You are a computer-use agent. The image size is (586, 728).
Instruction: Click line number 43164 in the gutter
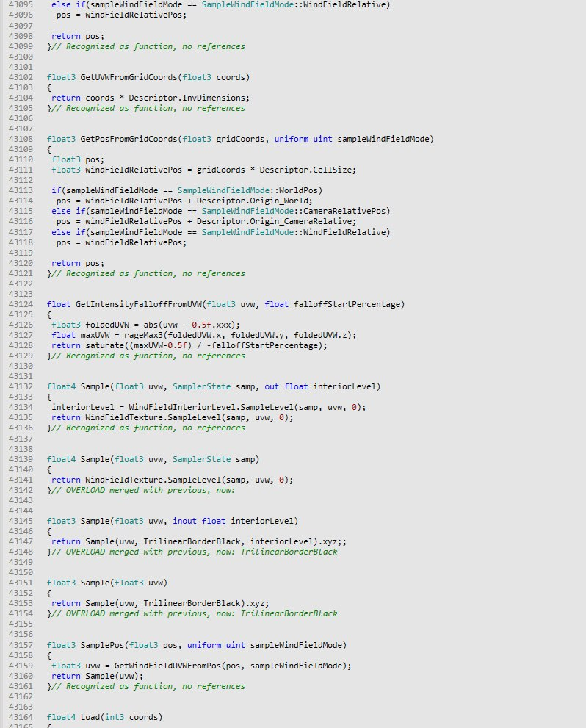pyautogui.click(x=21, y=717)
